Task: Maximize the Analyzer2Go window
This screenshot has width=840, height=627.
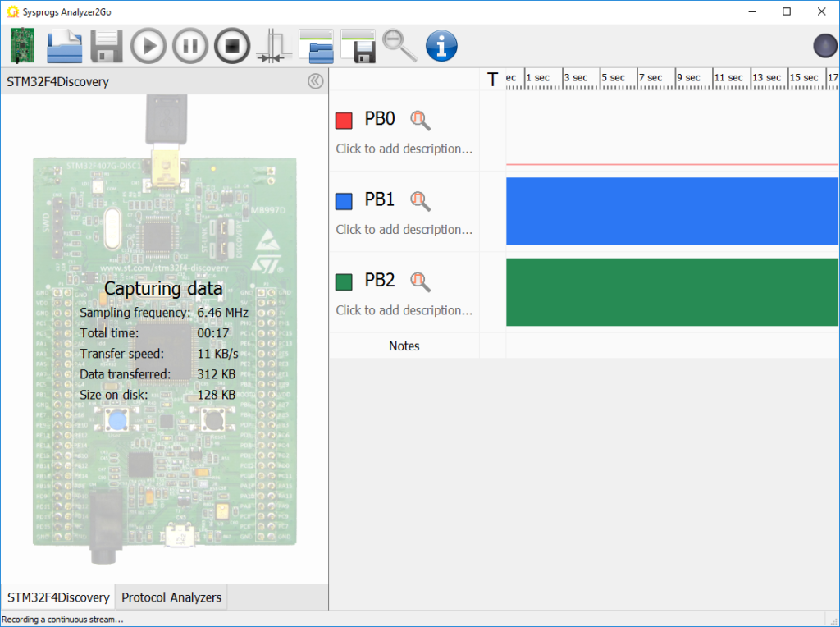Action: (x=787, y=11)
